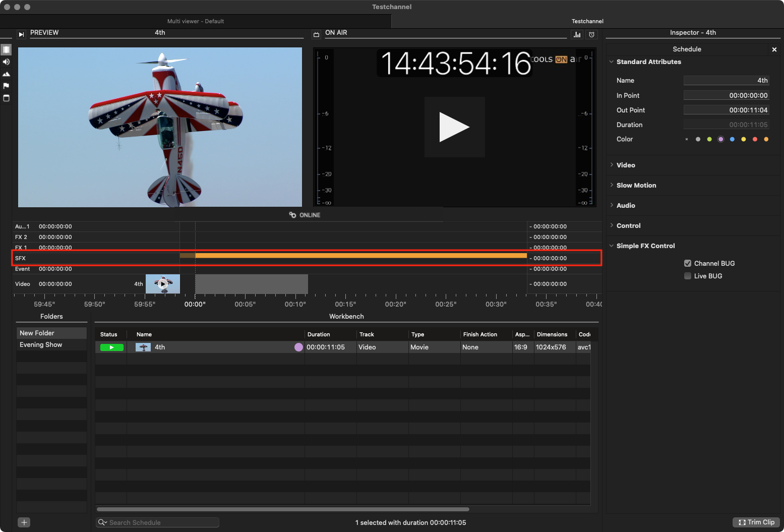Click the gray clip block on Video track
Screen dimensions: 784x532
coord(252,284)
